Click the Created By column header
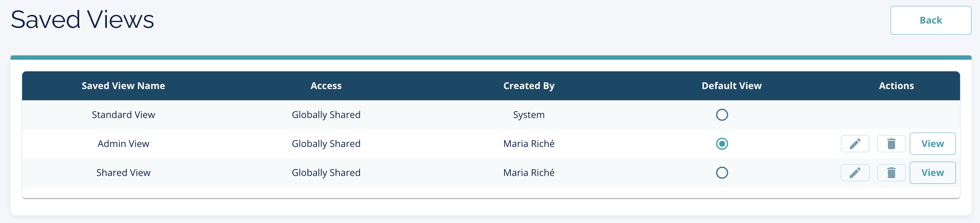Screen dimensions: 980x223 pos(528,86)
